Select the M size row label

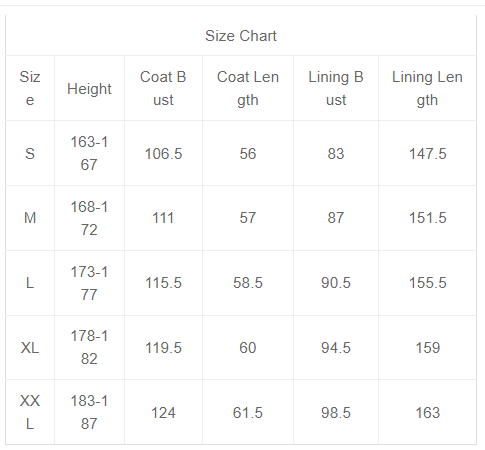(x=30, y=218)
